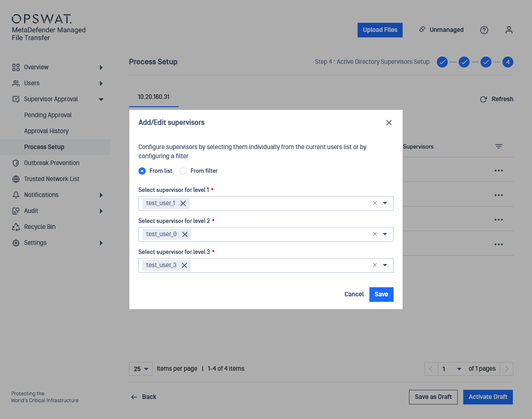Remove test_user_1 chip from level 1
Screen dimensions: 532x419
click(x=183, y=203)
